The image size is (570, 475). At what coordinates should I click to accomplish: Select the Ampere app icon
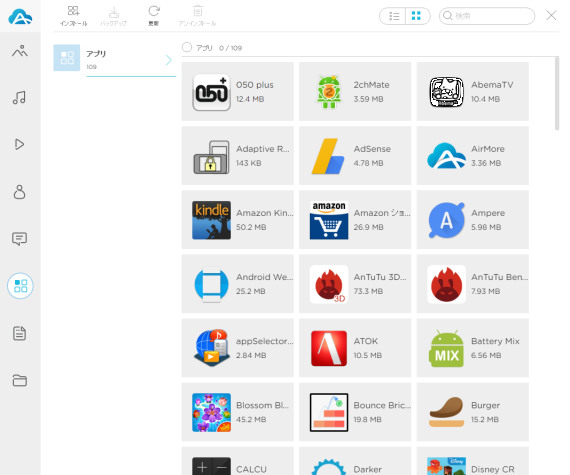pos(446,220)
